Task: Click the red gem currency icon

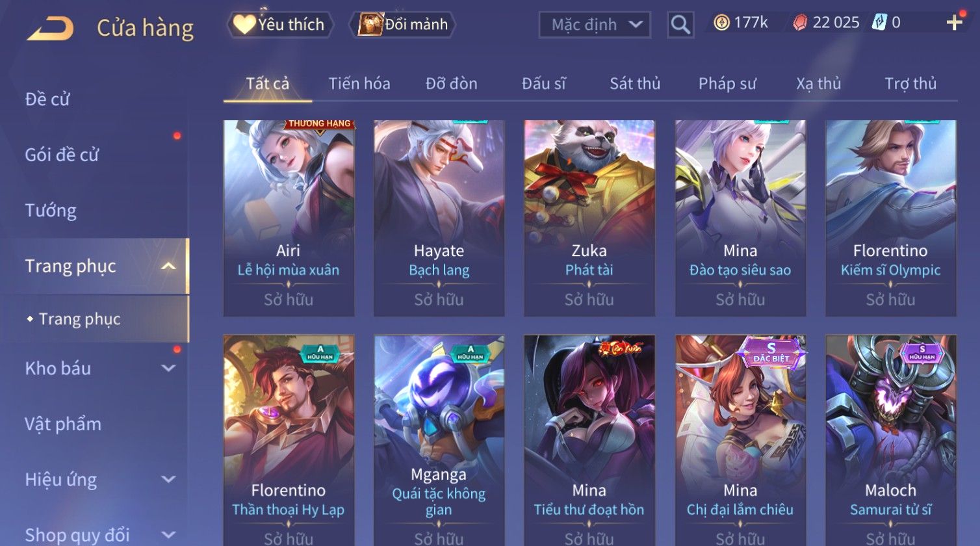Action: coord(800,23)
